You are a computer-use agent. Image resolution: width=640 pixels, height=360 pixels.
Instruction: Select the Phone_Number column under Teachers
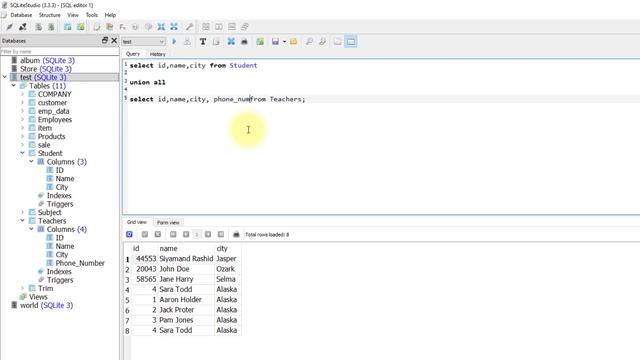click(80, 263)
